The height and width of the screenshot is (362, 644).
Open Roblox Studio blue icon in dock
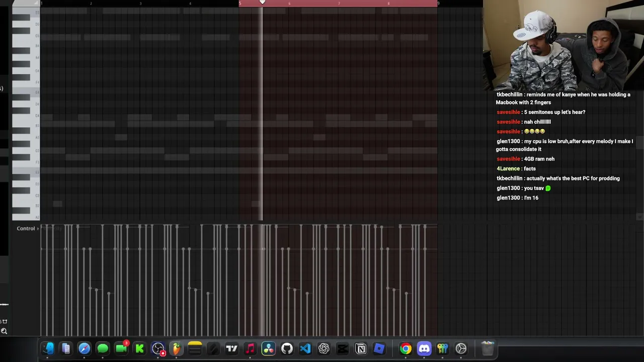pyautogui.click(x=379, y=348)
